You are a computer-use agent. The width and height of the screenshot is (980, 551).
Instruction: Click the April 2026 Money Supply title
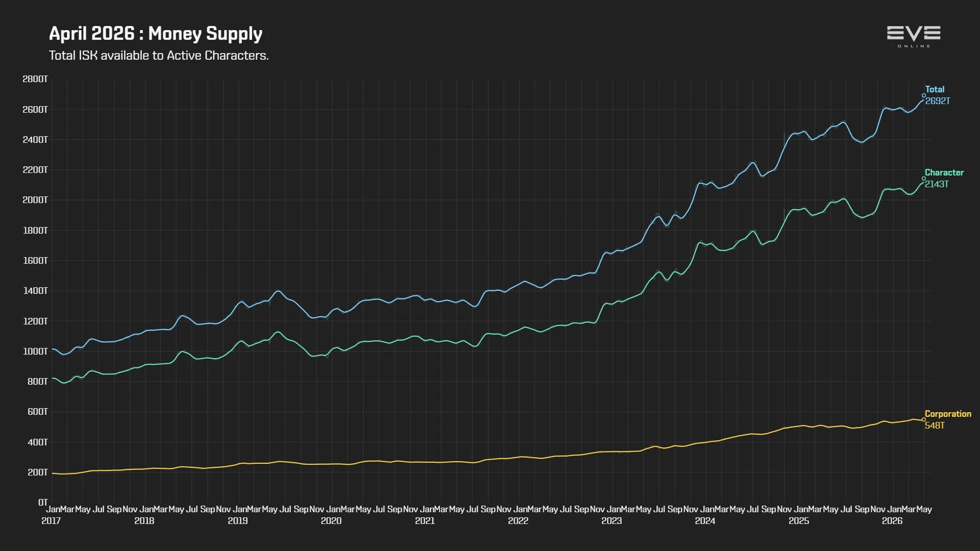pyautogui.click(x=156, y=34)
